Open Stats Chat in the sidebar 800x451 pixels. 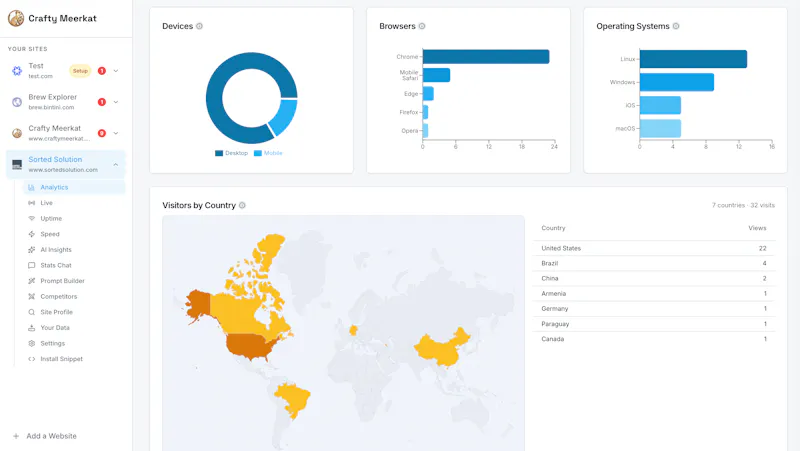(x=74, y=265)
